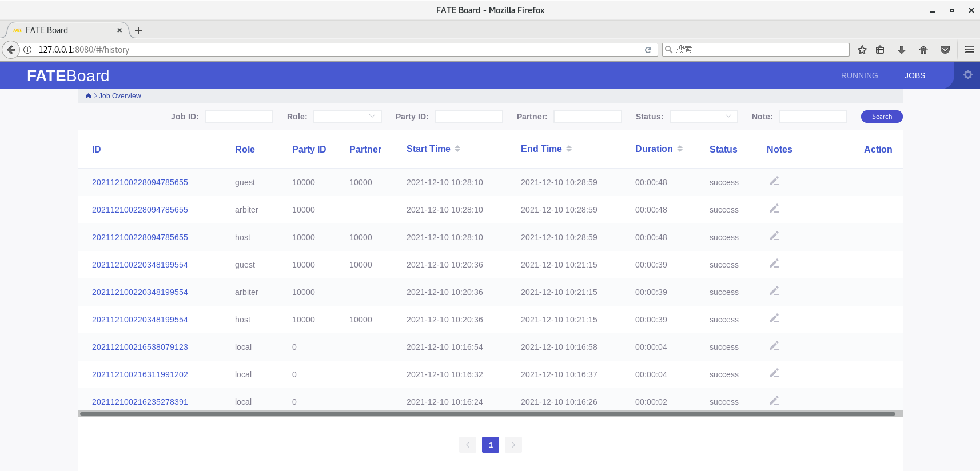Open guest job 202112100228094785655 link
Image resolution: width=980 pixels, height=471 pixels.
click(140, 182)
